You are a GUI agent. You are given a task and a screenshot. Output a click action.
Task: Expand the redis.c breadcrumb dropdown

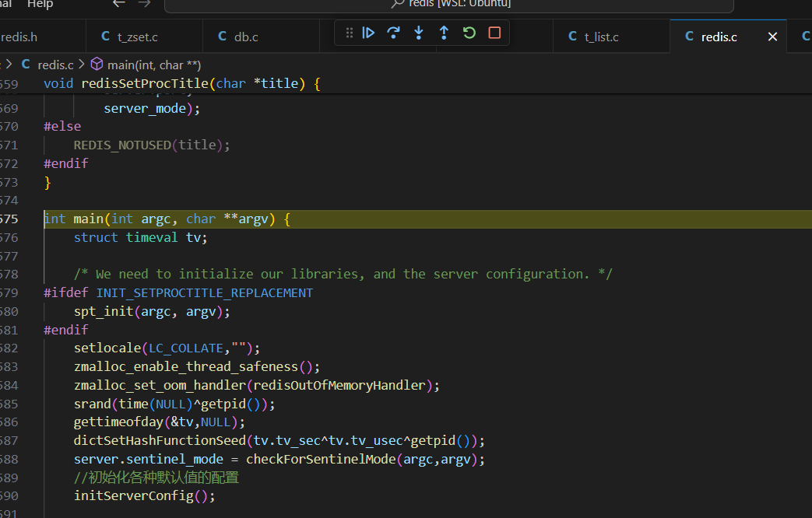coord(55,64)
